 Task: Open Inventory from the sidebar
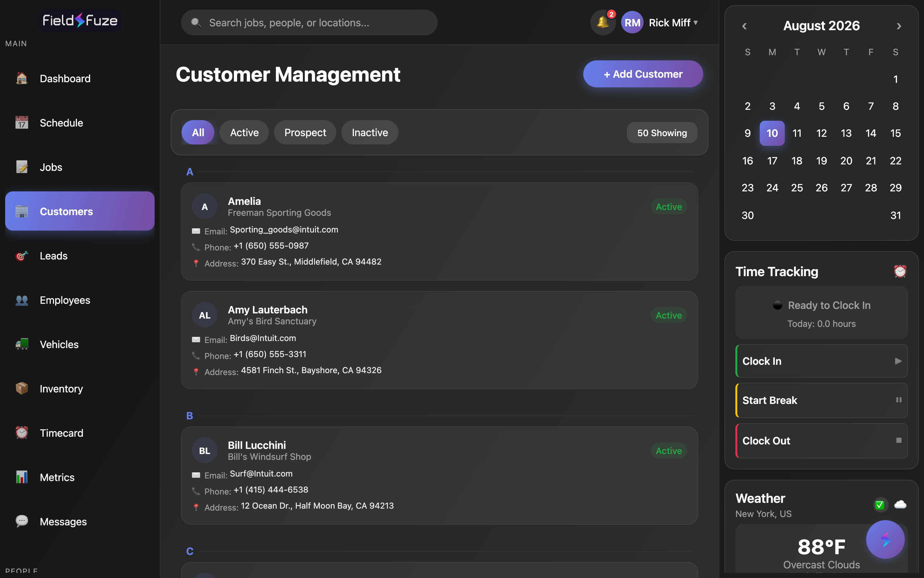pyautogui.click(x=80, y=389)
